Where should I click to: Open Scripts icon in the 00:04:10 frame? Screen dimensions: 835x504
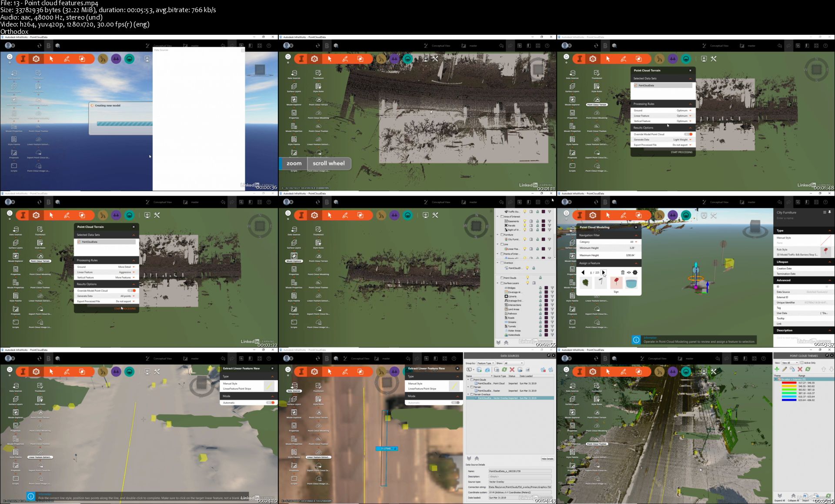pos(16,479)
